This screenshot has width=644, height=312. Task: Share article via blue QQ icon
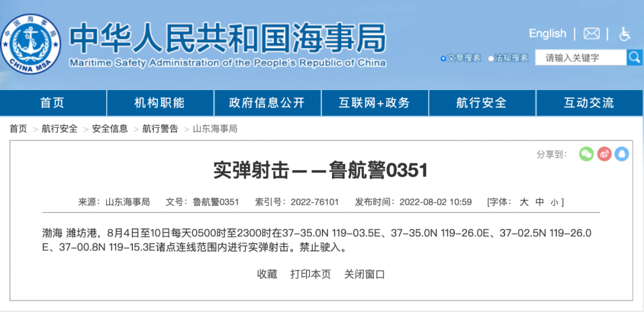point(621,154)
